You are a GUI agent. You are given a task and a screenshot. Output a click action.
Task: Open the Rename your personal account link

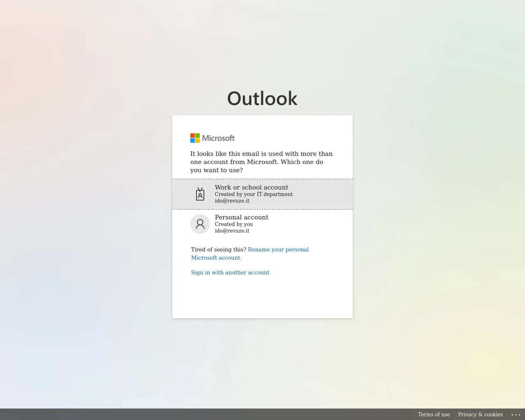[278, 250]
